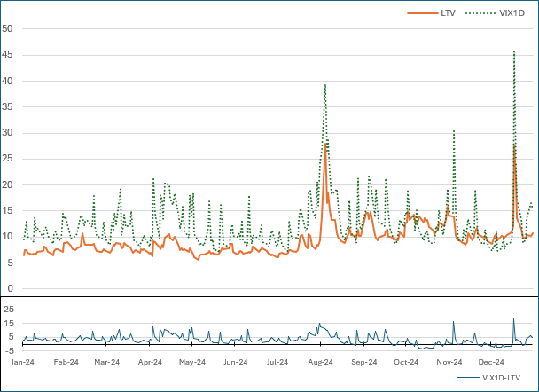Click the 0 value on the main y-axis
Image resolution: width=539 pixels, height=392 pixels.
pos(10,289)
